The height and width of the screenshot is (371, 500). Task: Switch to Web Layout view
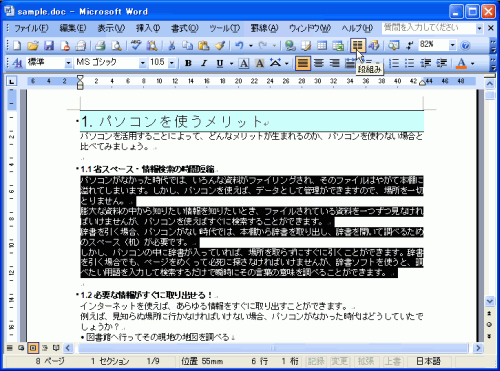tap(21, 348)
